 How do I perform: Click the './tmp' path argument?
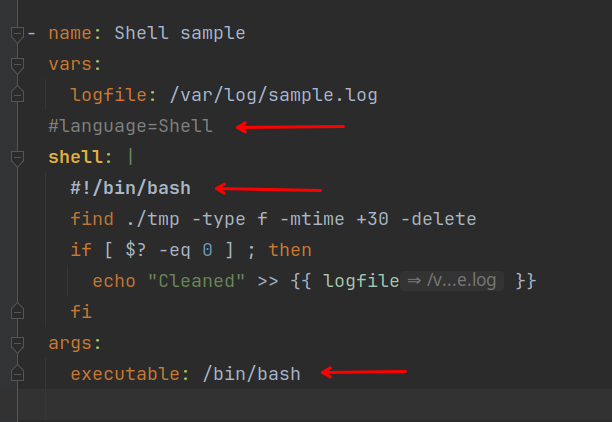153,219
